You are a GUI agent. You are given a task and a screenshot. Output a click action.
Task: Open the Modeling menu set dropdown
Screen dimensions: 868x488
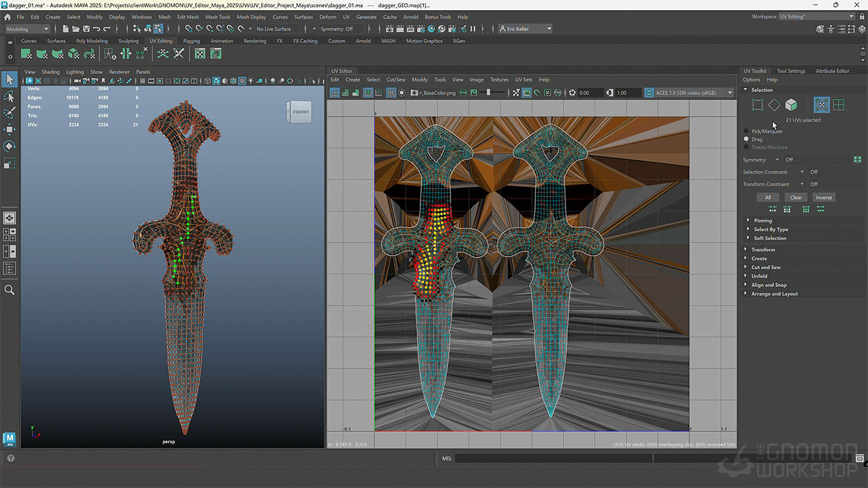(28, 29)
